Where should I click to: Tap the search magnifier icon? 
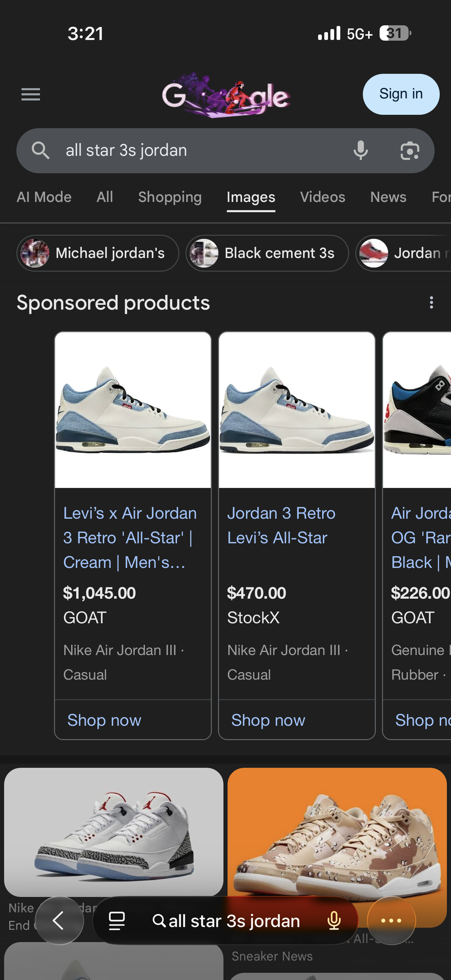(x=40, y=151)
